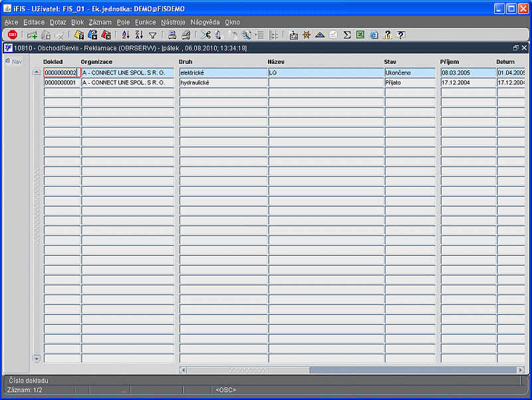The image size is (532, 400).
Task: Click the ship's wheel navigation icon
Action: (x=307, y=35)
